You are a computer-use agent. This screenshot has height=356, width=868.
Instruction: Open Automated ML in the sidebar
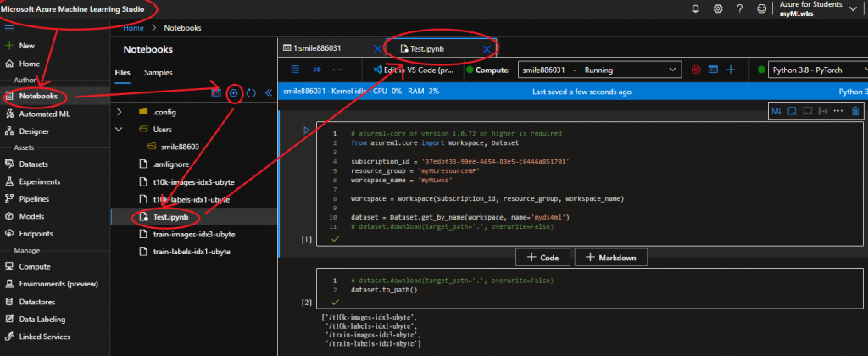(x=37, y=114)
